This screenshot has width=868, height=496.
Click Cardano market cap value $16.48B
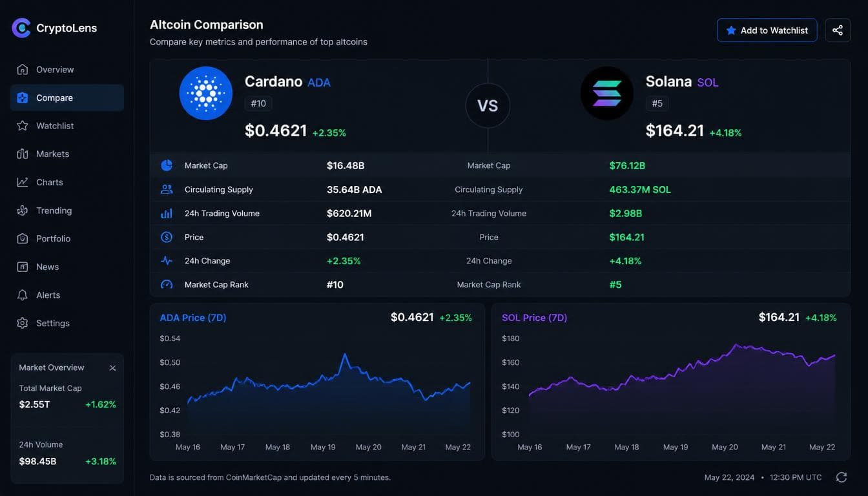point(346,165)
